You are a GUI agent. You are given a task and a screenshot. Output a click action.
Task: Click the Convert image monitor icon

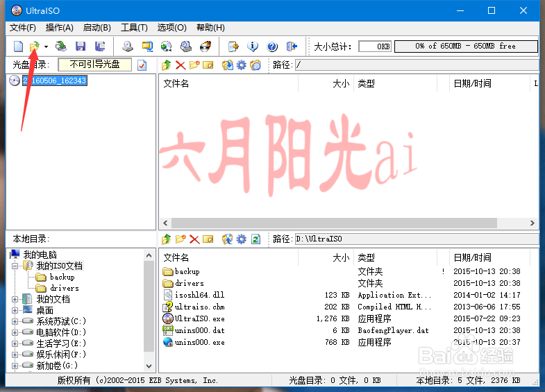click(147, 46)
